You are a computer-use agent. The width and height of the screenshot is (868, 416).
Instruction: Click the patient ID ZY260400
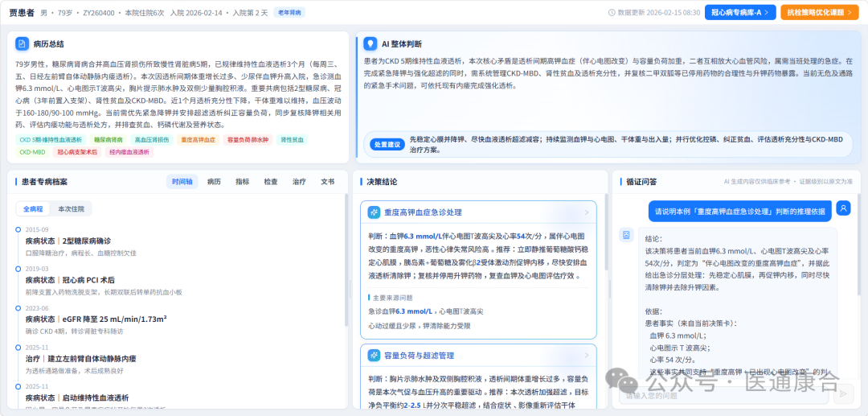100,12
